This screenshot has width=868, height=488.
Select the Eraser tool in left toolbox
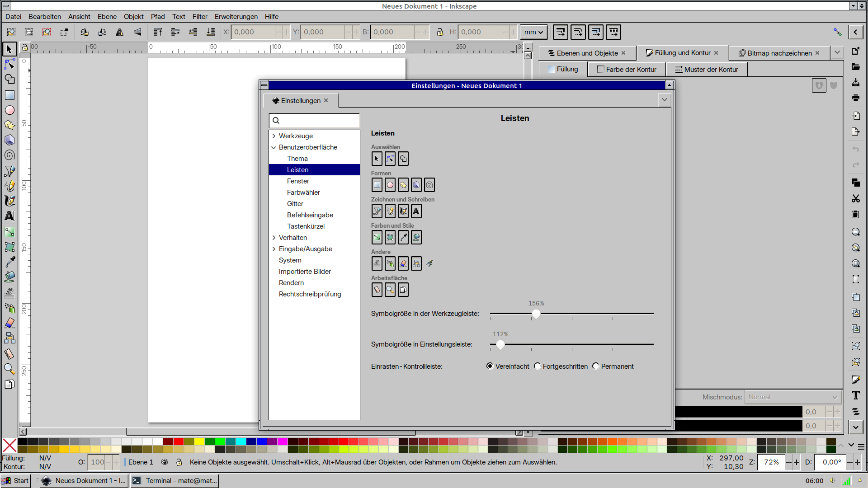click(x=9, y=323)
